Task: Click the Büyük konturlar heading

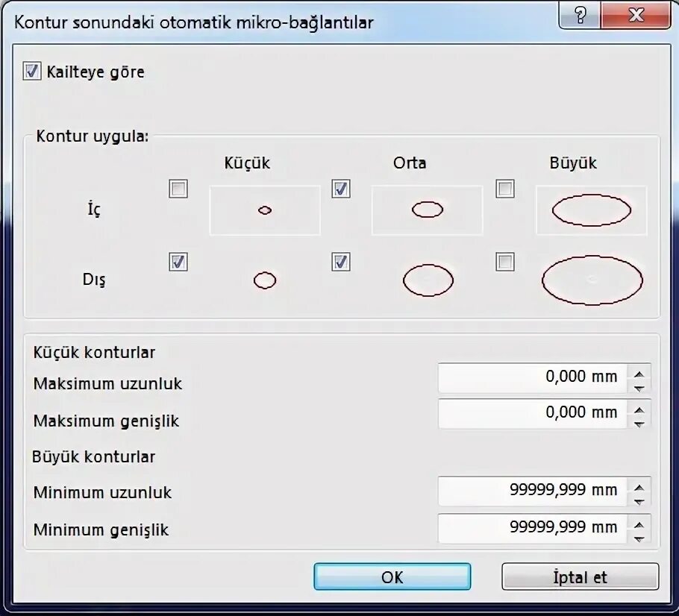Action: coord(94,456)
